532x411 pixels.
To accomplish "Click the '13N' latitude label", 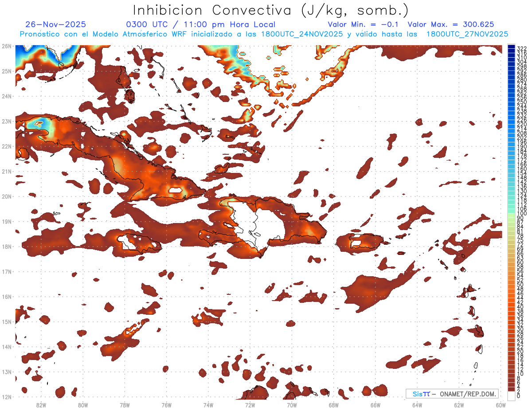I will pos(6,372).
